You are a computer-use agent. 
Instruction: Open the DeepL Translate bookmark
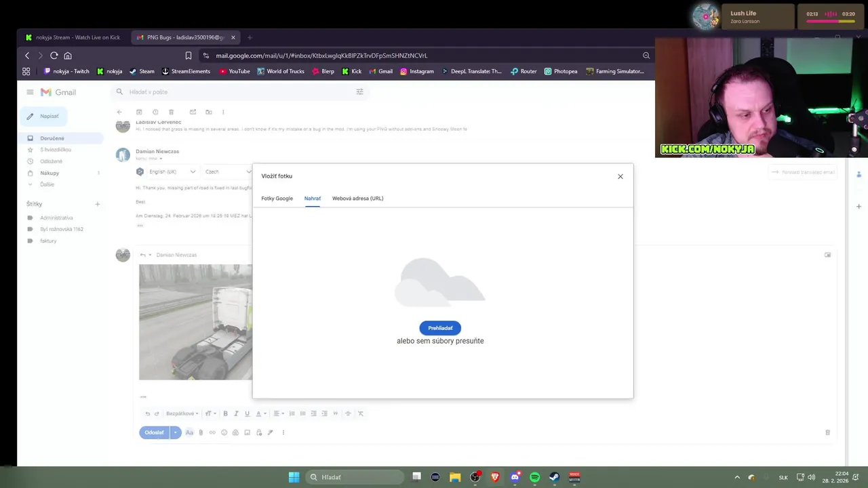(471, 71)
